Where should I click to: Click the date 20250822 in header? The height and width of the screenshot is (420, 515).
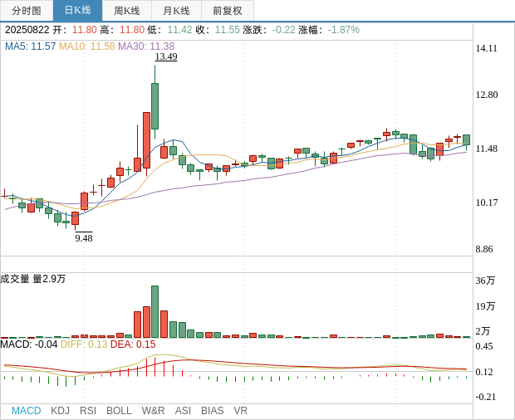[27, 30]
